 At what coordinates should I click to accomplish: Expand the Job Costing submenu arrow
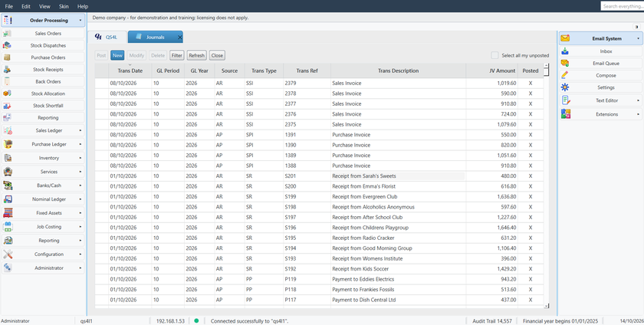click(x=80, y=226)
